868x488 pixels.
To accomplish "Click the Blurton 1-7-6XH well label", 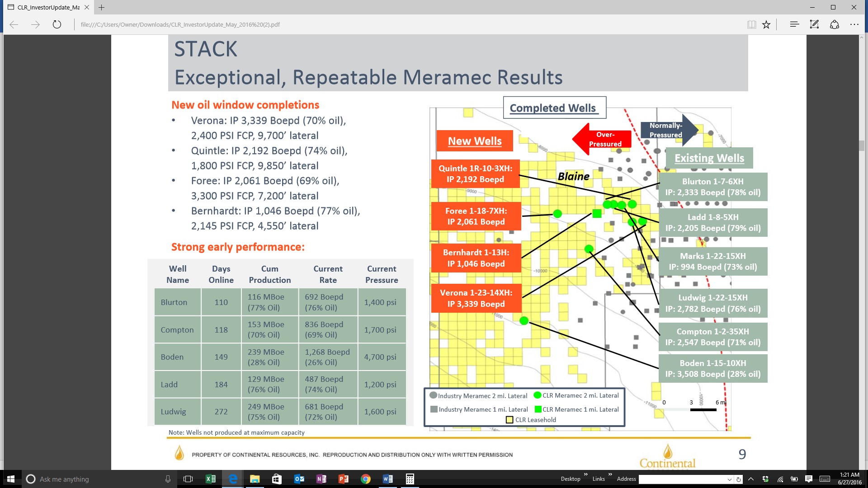I will coord(713,187).
